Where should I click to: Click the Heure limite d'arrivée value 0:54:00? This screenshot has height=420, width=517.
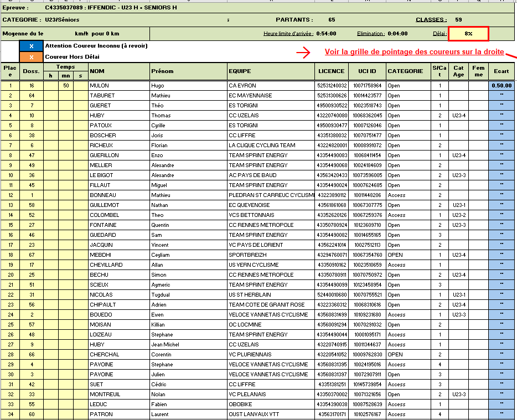326,34
